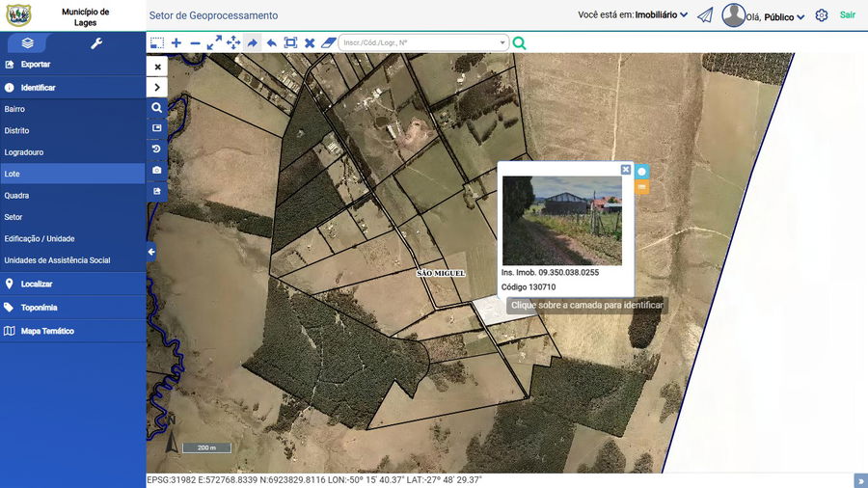
Task: Open the Imobiliário context dropdown
Action: pos(662,15)
